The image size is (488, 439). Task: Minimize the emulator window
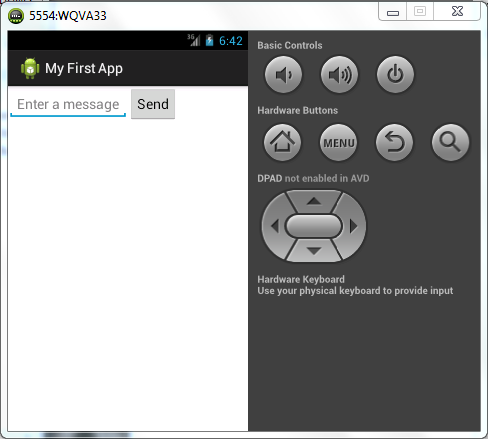click(x=393, y=12)
